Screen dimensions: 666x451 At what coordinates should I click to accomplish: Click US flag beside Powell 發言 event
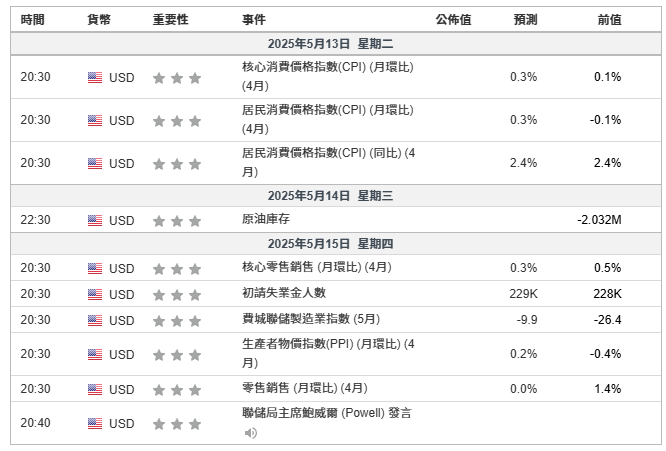(95, 423)
